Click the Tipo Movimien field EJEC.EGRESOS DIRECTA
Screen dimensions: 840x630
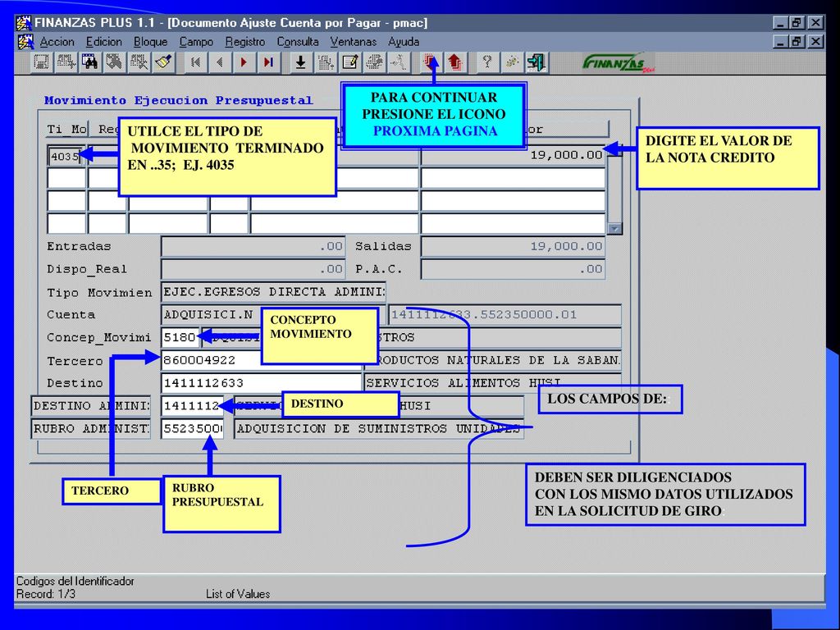(x=273, y=292)
